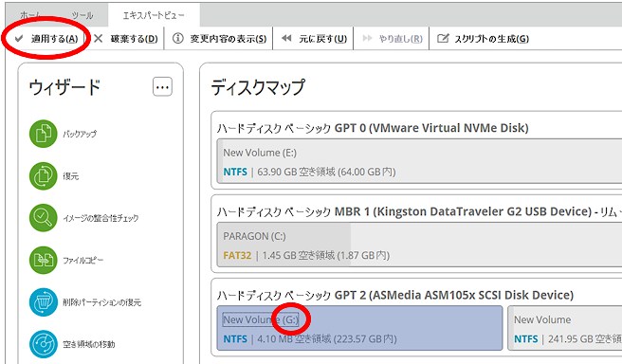Screen dimensions: 622x364
Task: Launch the Backup (バックアップ) wizard icon
Action: [44, 134]
